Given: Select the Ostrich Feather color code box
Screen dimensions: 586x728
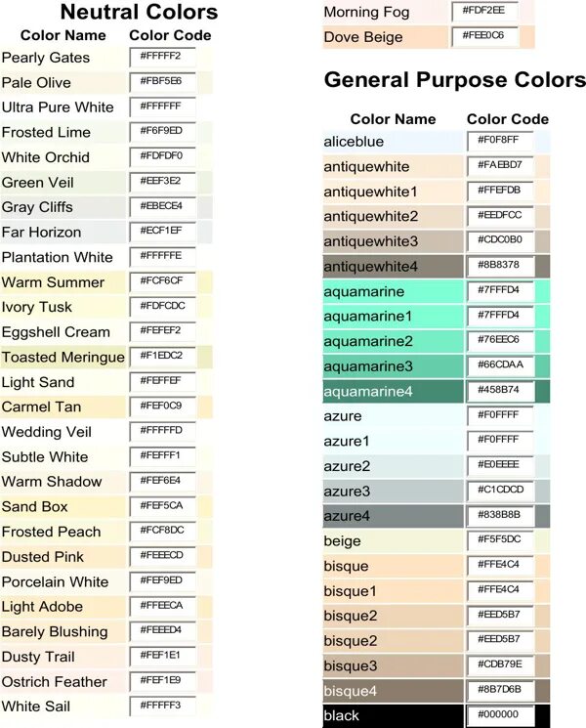Looking at the screenshot, I should [x=162, y=681].
